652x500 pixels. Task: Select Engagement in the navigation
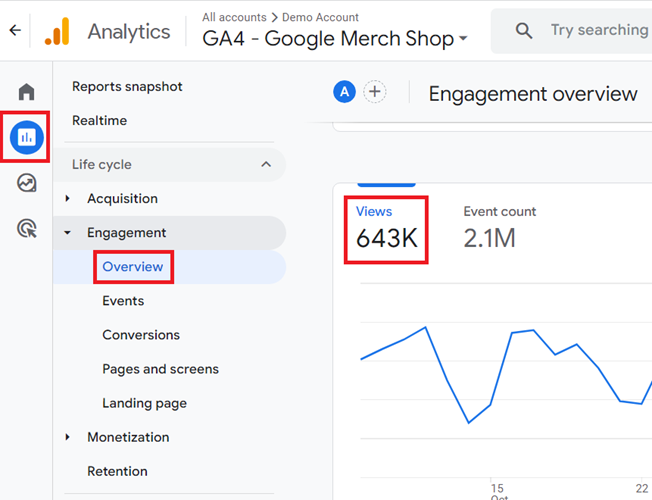click(x=126, y=233)
